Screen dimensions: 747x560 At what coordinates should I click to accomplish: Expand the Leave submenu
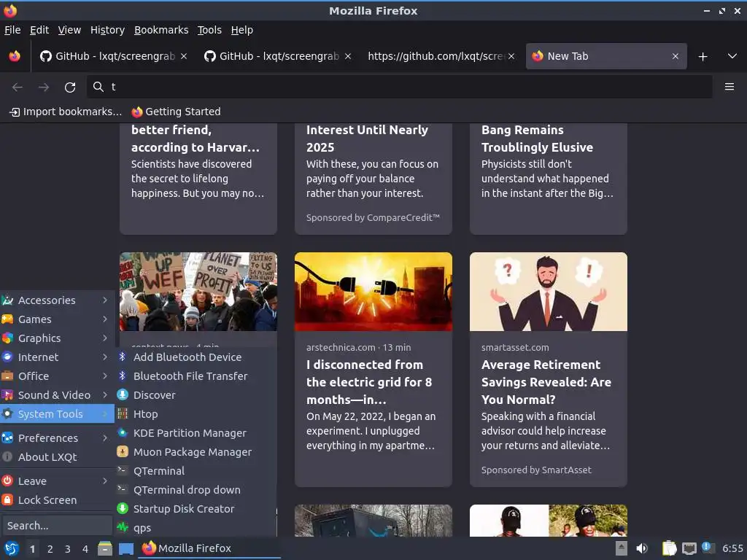[x=56, y=481]
